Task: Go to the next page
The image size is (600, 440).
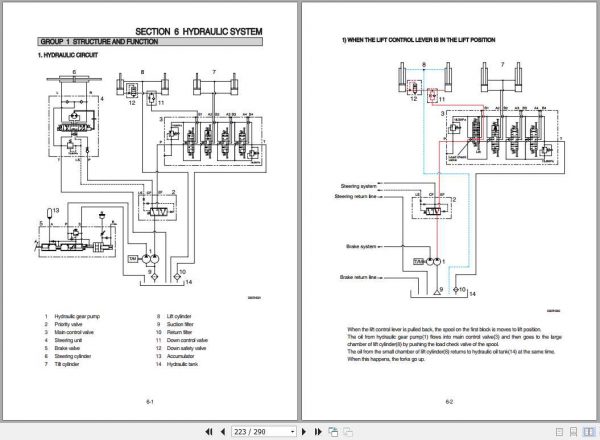Action: [x=304, y=432]
